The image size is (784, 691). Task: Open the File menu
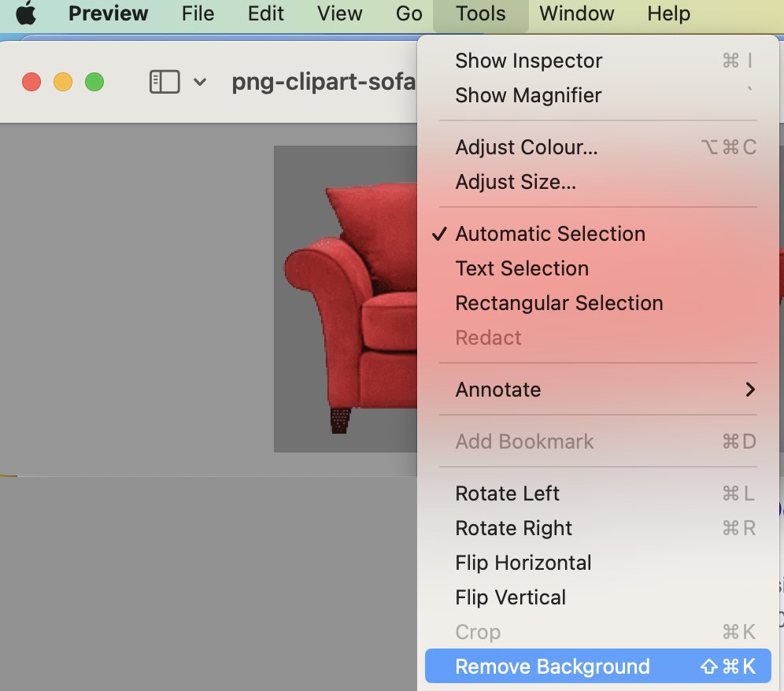[198, 13]
